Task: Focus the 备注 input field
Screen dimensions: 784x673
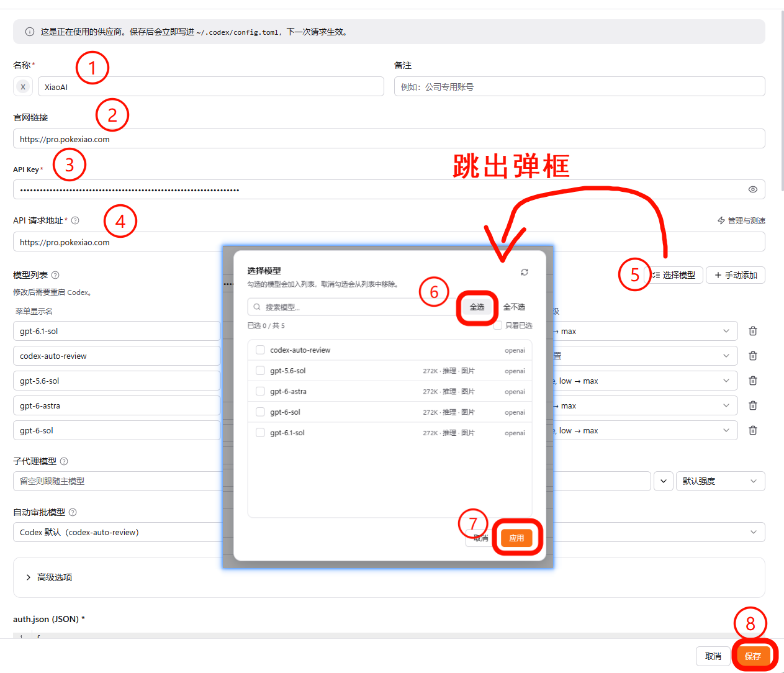Action: pyautogui.click(x=580, y=86)
